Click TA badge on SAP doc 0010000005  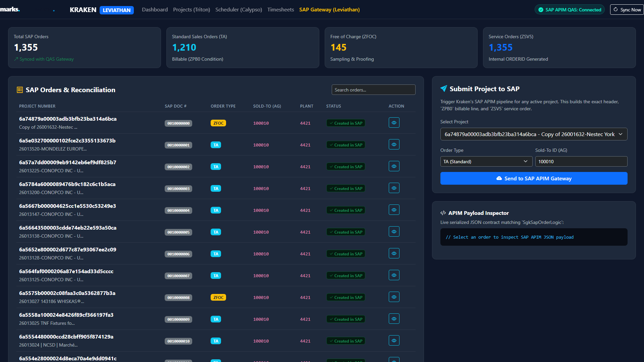216,232
